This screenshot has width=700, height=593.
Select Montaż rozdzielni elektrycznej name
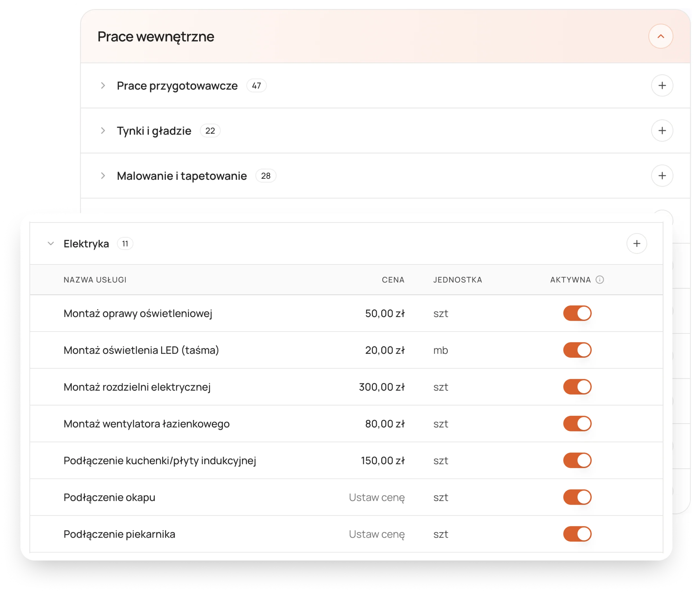(137, 387)
